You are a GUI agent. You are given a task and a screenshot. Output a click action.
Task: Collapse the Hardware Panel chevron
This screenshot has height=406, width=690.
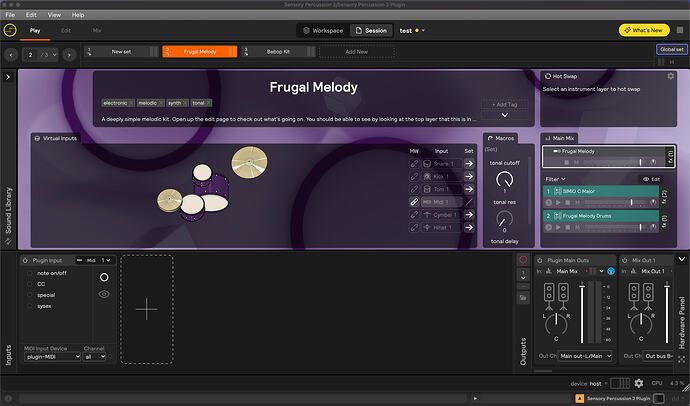[x=682, y=259]
